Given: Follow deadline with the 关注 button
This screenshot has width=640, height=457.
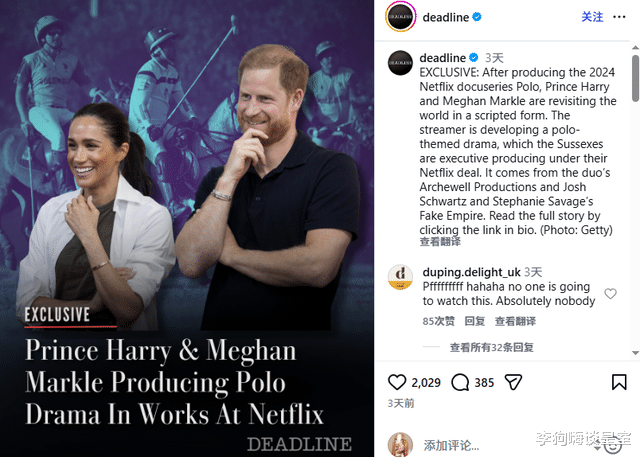Looking at the screenshot, I should [592, 17].
